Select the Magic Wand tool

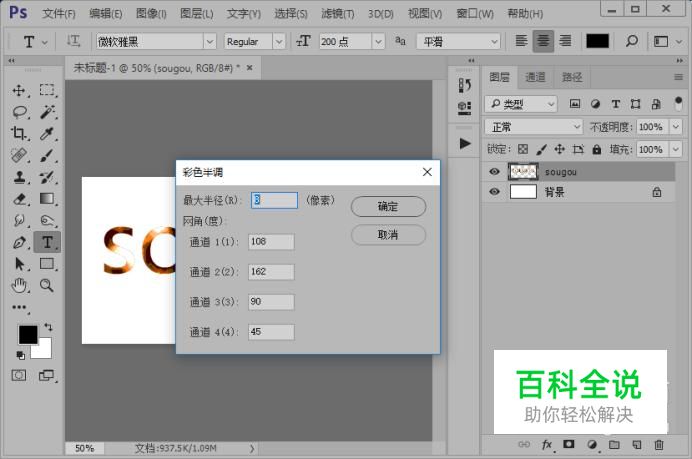pyautogui.click(x=47, y=112)
